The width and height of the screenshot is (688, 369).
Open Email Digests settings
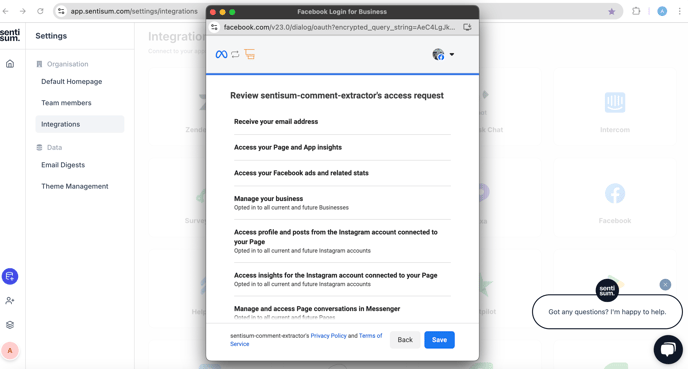point(63,165)
